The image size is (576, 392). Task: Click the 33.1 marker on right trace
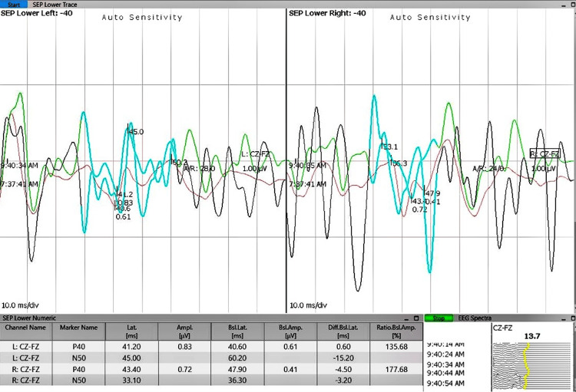point(390,147)
